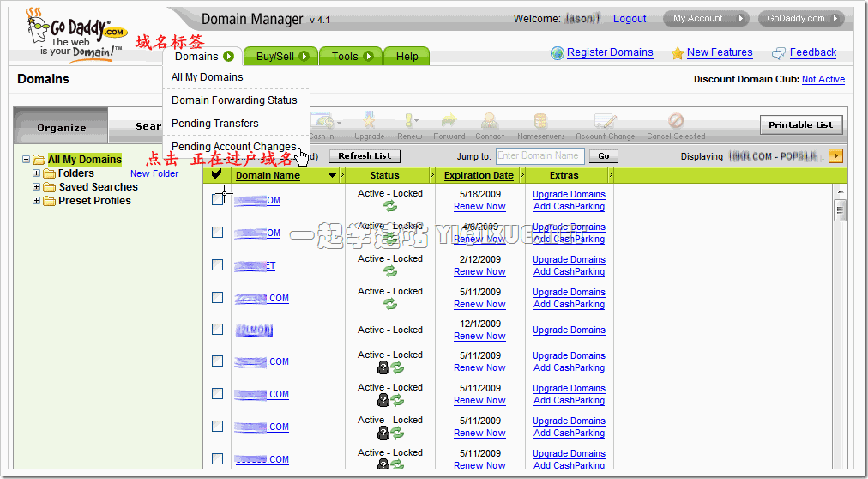Click the New Folder link
Screen dimensions: 868x479
point(154,174)
